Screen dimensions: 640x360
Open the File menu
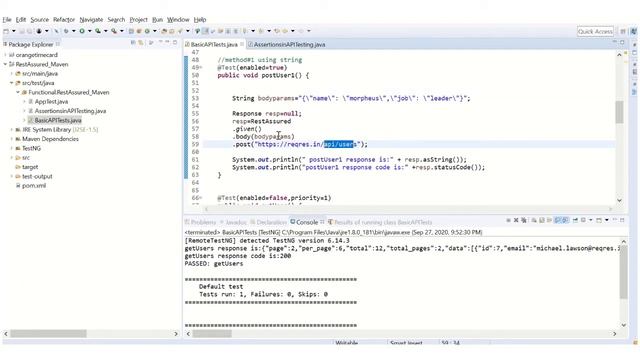[7, 20]
